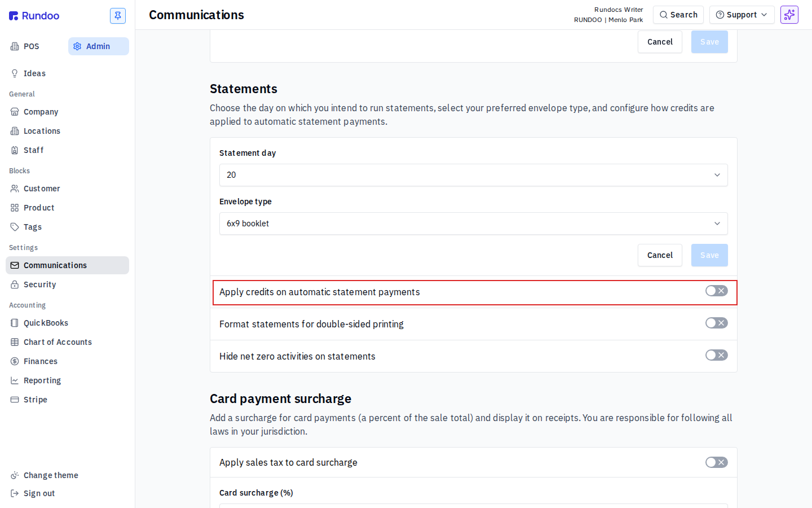Click the Rundocs Writer user label
The height and width of the screenshot is (508, 812).
tap(619, 10)
